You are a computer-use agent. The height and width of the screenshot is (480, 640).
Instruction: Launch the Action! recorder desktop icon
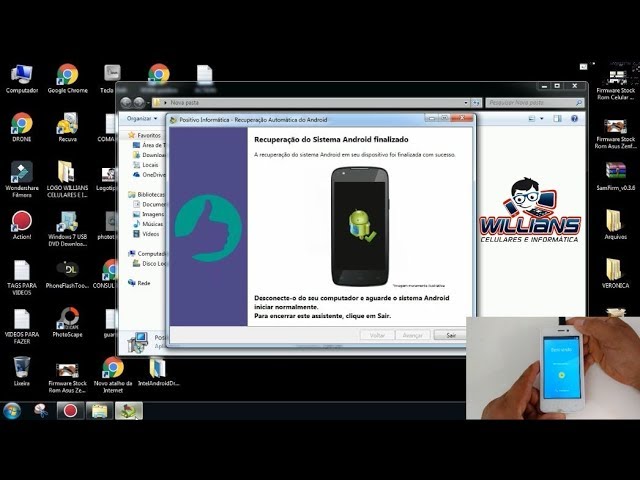point(21,222)
